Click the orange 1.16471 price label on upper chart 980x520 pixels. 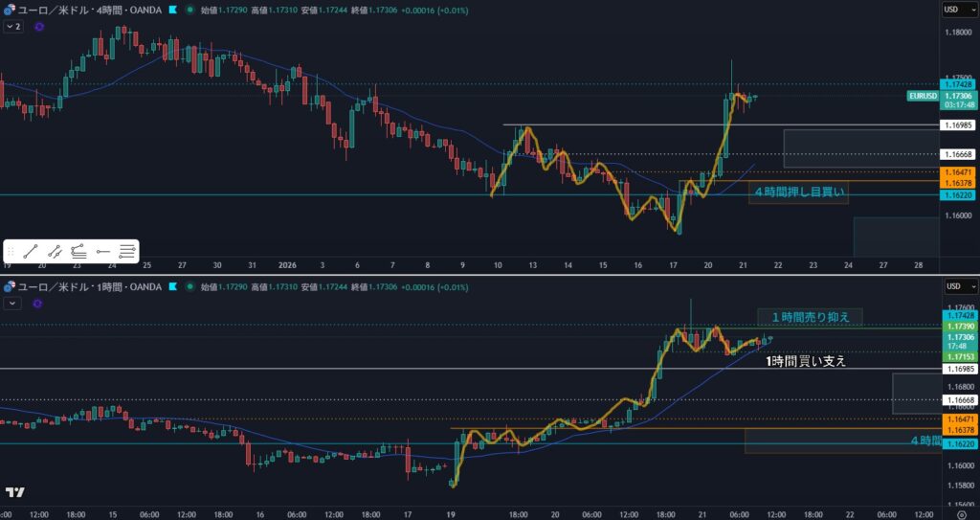pos(959,171)
